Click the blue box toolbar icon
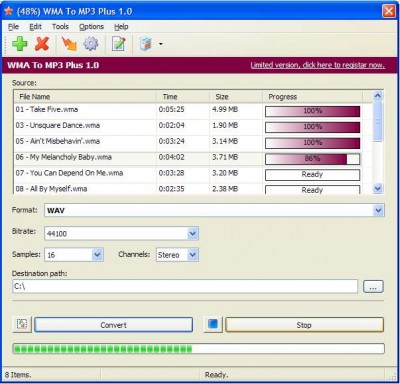This screenshot has width=400, height=384. [146, 44]
